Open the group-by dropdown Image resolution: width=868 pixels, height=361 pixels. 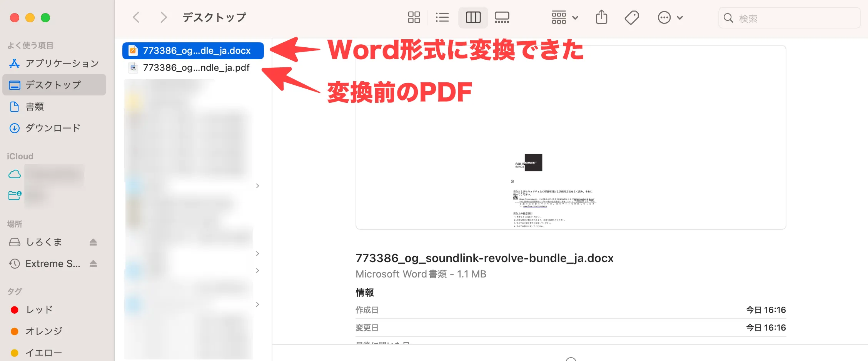(565, 17)
